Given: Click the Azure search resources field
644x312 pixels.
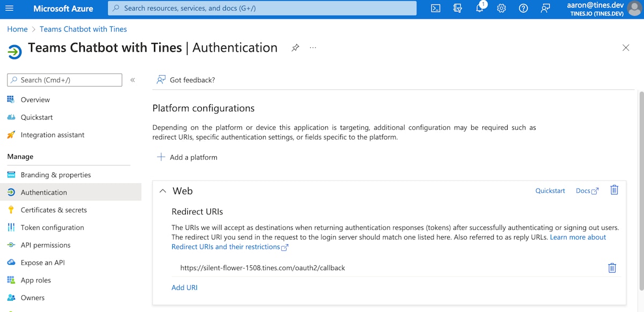Looking at the screenshot, I should (x=262, y=8).
